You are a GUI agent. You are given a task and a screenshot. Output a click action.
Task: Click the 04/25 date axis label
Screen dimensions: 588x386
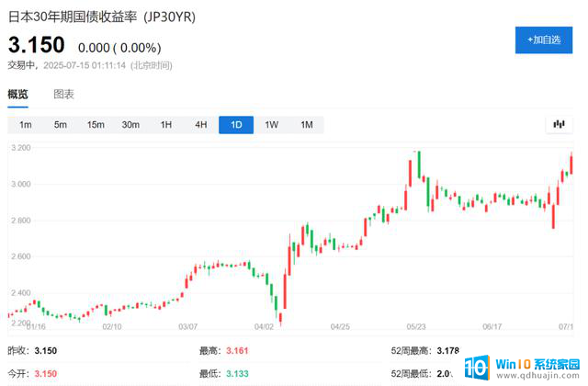coord(340,327)
